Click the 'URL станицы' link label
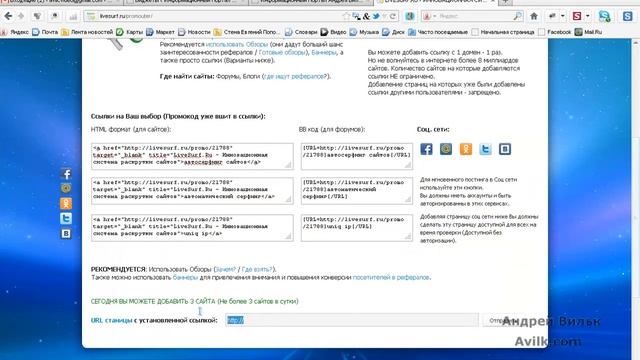This screenshot has width=640, height=360. click(x=111, y=320)
